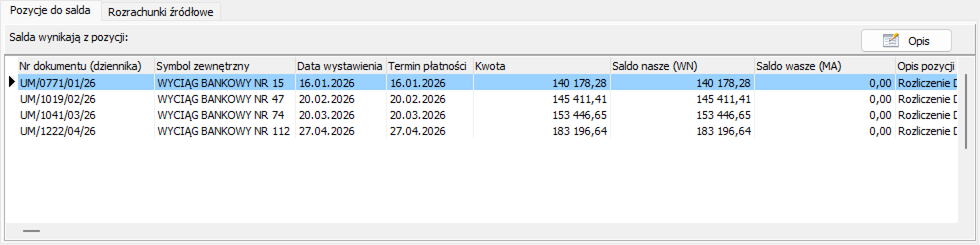Viewport: 980px width, 245px height.
Task: Click the Saldo wasze (MA) column header
Action: [825, 66]
